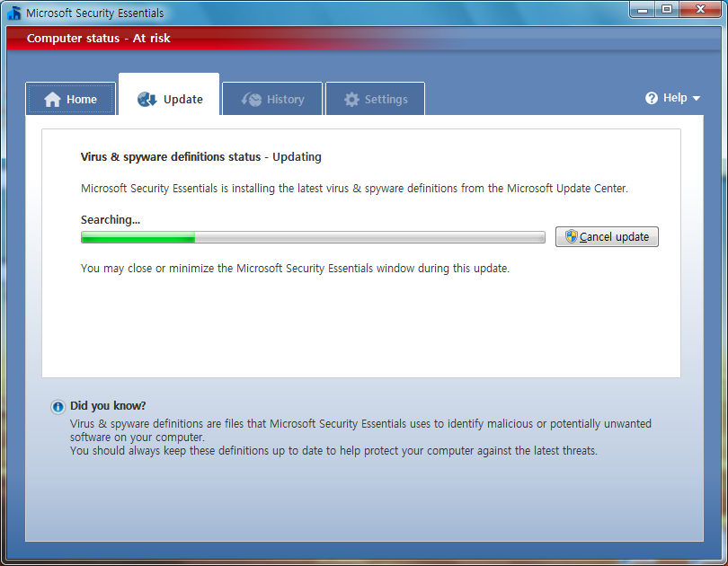
Task: Click the globe download icon on Update tab
Action: click(x=147, y=100)
